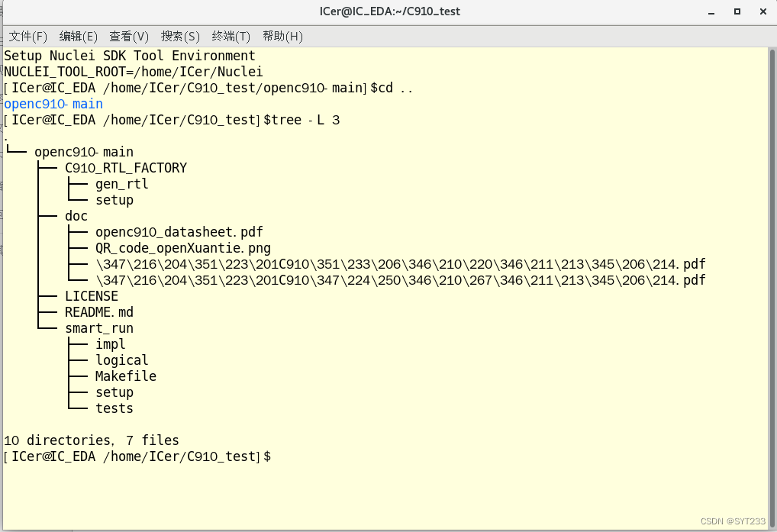Maximize the terminal window
The width and height of the screenshot is (777, 532).
tap(737, 11)
